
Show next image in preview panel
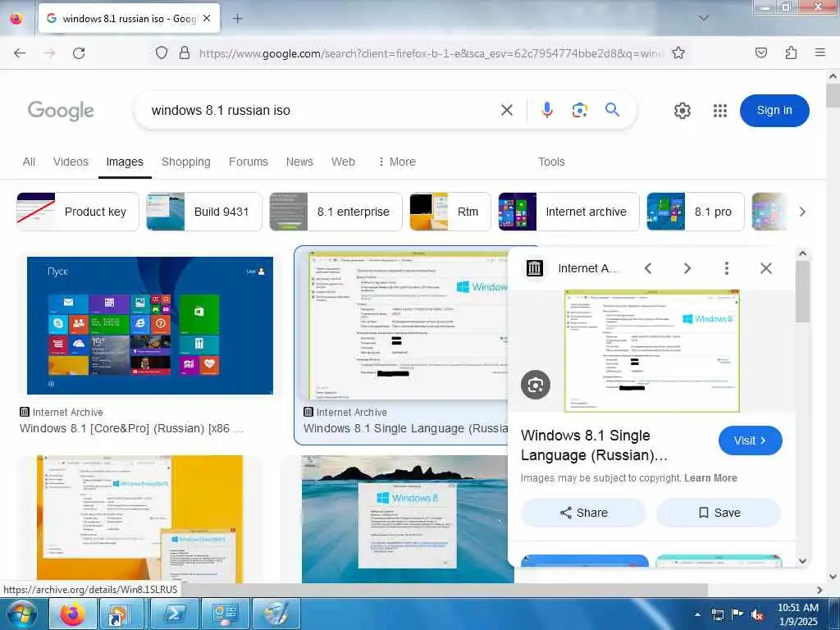pyautogui.click(x=687, y=268)
